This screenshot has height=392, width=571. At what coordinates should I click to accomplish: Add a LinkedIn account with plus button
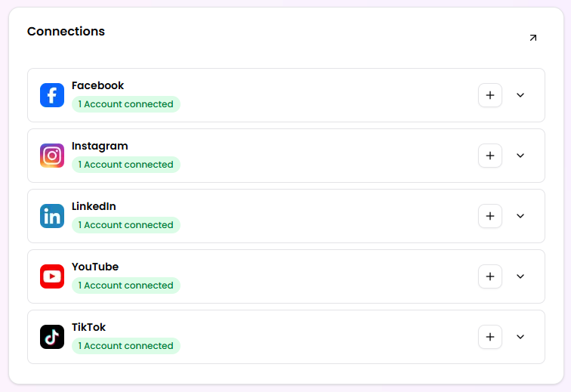[x=490, y=216]
